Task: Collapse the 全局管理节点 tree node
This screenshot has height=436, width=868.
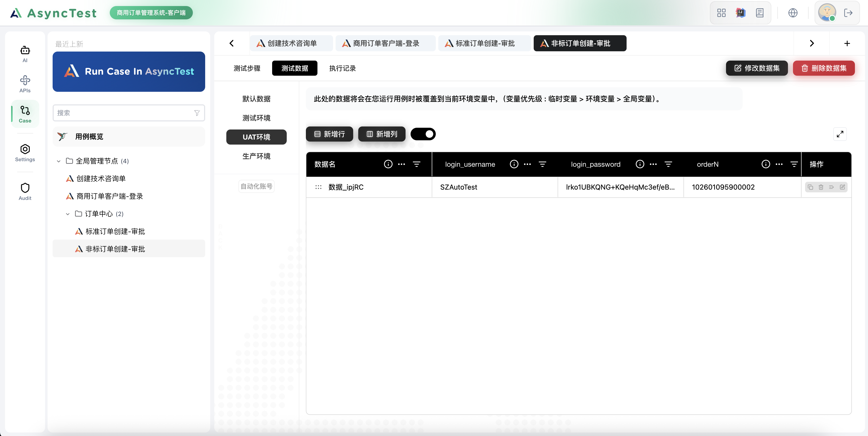Action: (58, 161)
